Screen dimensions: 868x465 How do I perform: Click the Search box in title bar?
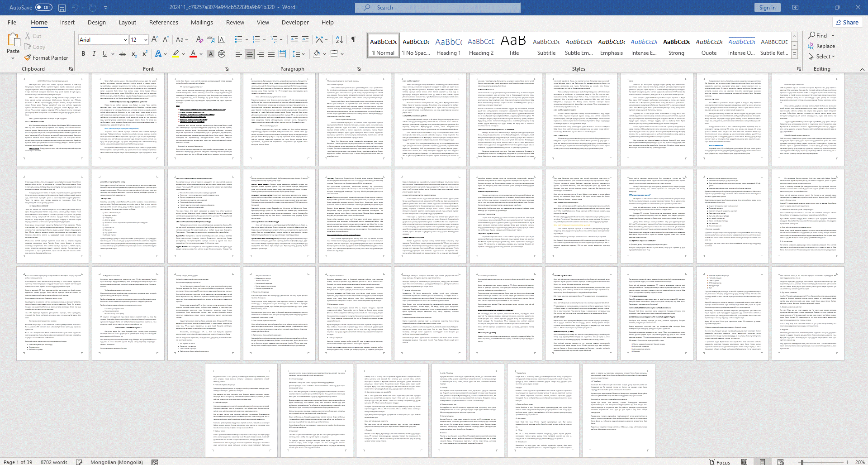pos(438,7)
